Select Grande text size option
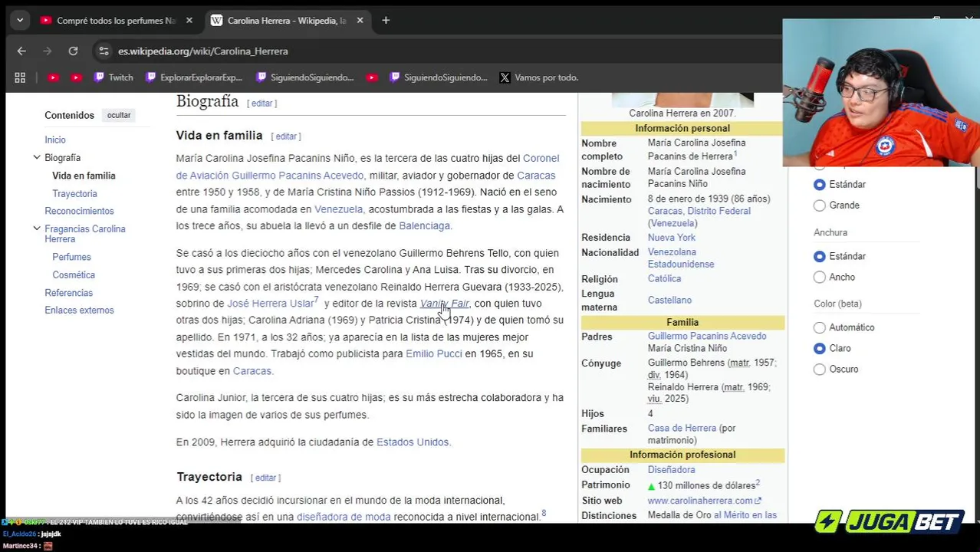The height and width of the screenshot is (552, 980). [820, 205]
